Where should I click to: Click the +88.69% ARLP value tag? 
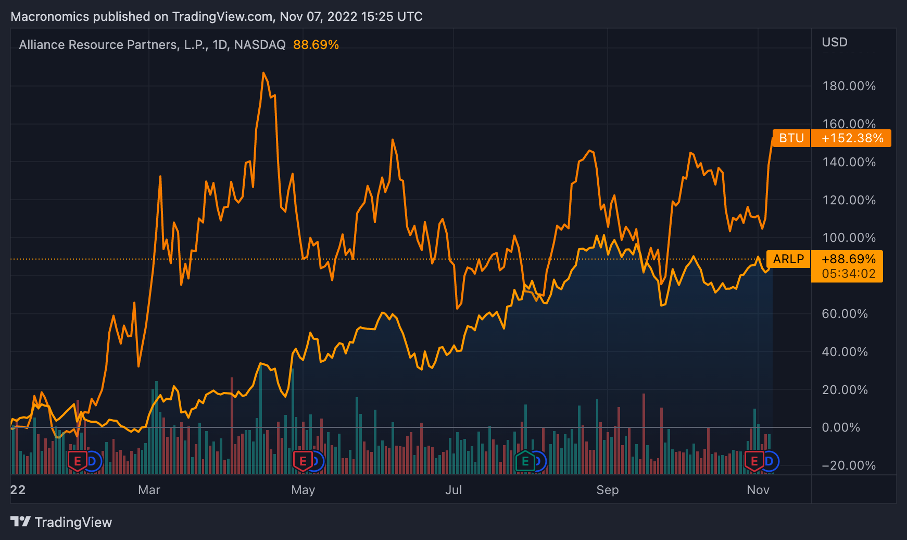pos(848,259)
